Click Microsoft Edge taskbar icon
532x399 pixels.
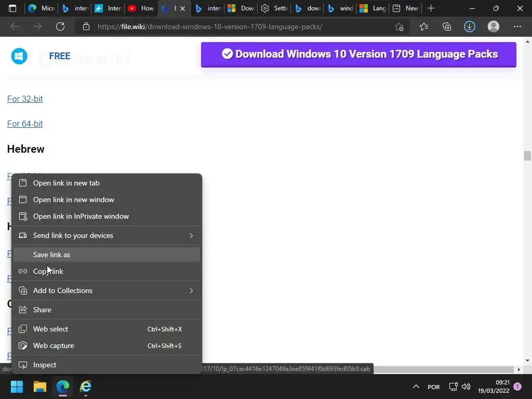[63, 387]
